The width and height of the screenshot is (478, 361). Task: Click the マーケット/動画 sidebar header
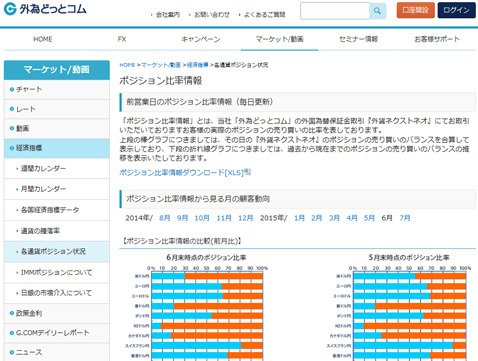(57, 70)
